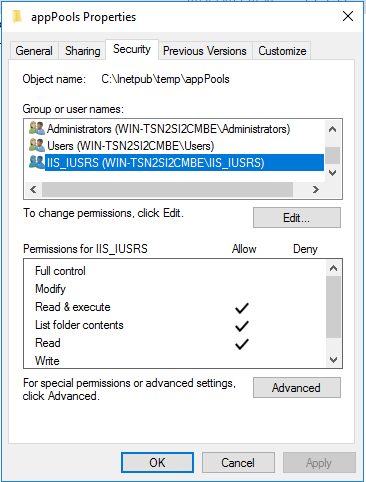Click the Users group icon
Viewport: 366px width, 482px height.
point(37,145)
